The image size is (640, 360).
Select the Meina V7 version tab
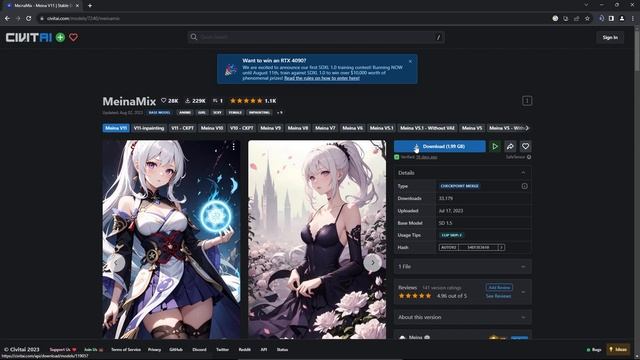tap(325, 128)
